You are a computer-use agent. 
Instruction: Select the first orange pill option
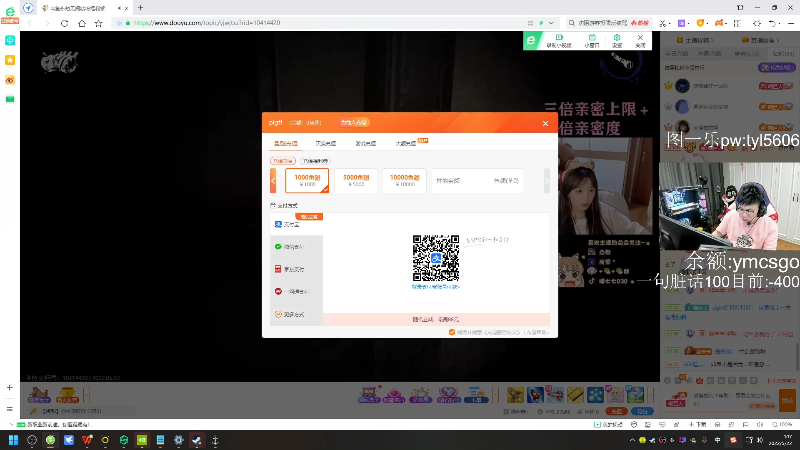click(x=283, y=161)
